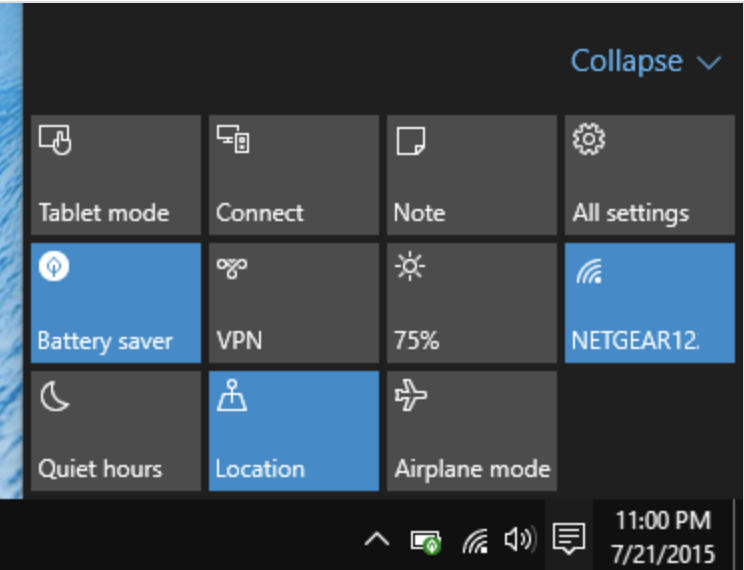The height and width of the screenshot is (570, 744).
Task: Show hidden tray icons arrow
Action: pos(377,539)
